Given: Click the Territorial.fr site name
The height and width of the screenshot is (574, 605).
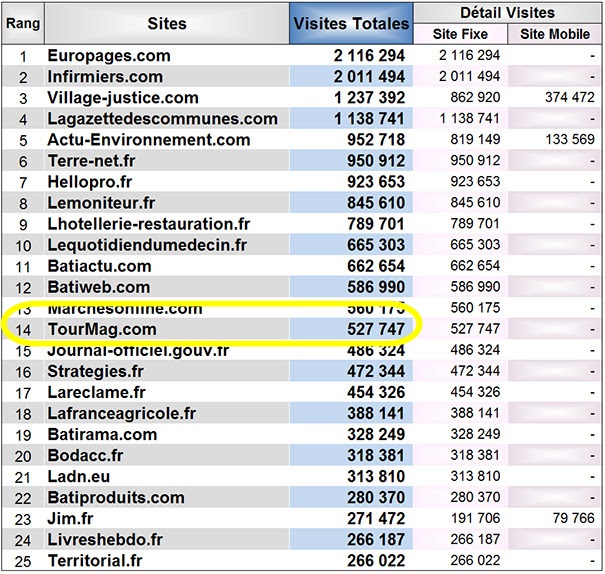Looking at the screenshot, I should [x=95, y=561].
